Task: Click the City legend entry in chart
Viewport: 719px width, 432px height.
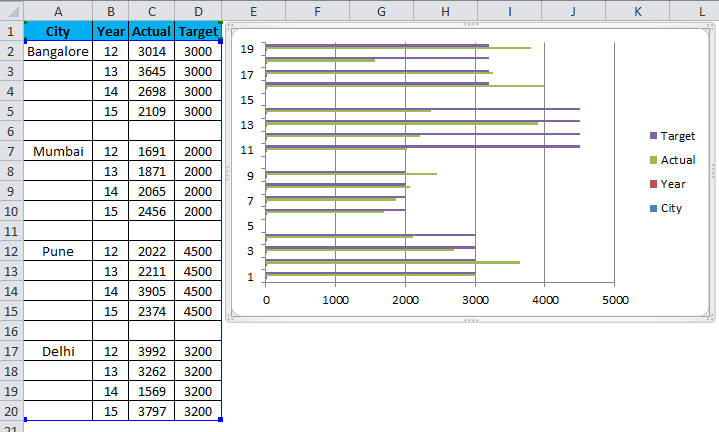Action: (x=666, y=208)
